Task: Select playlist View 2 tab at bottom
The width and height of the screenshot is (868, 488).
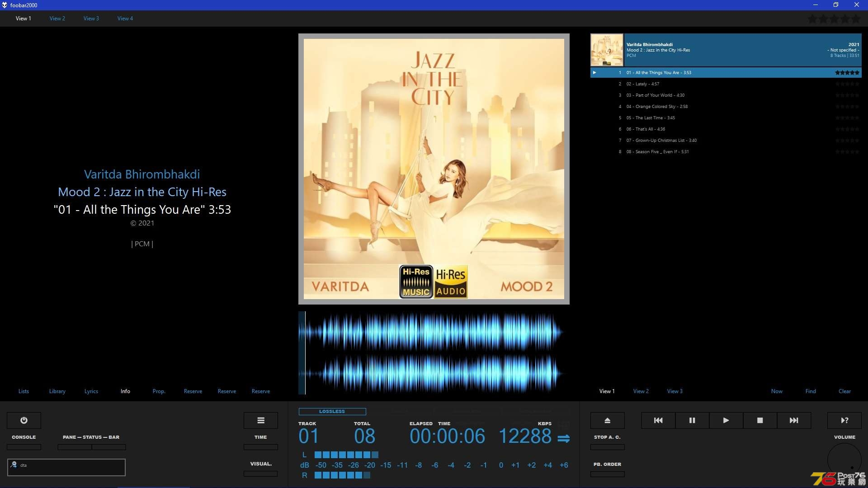Action: click(641, 391)
